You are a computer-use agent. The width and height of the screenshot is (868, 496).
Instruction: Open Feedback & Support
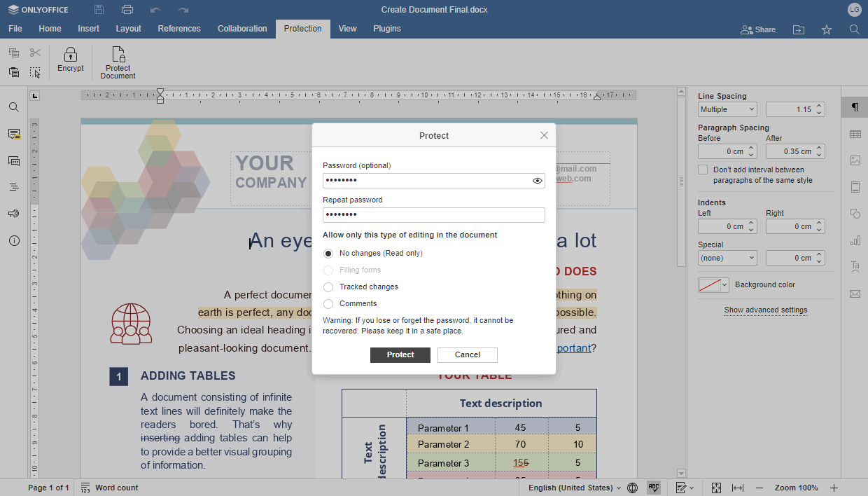(13, 213)
